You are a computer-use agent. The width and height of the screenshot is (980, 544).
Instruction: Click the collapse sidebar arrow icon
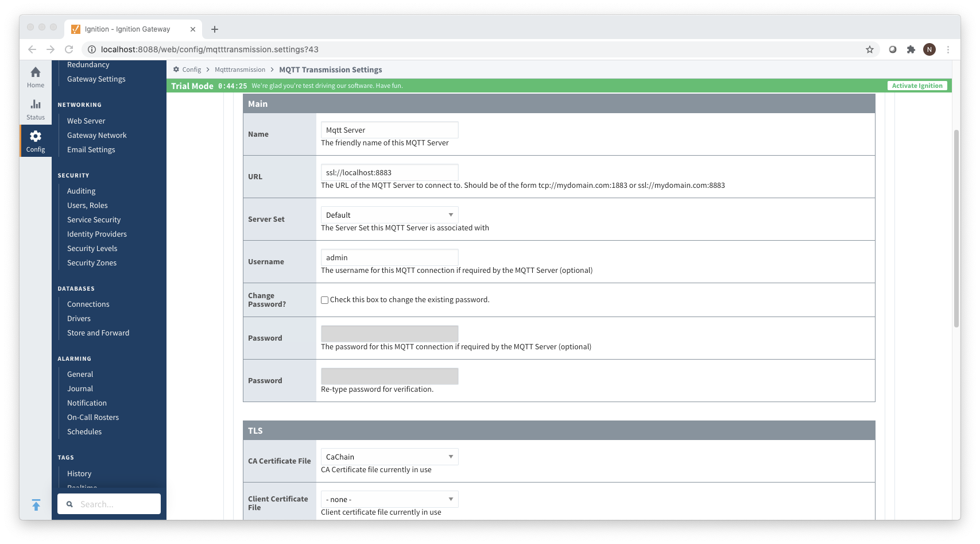coord(36,505)
